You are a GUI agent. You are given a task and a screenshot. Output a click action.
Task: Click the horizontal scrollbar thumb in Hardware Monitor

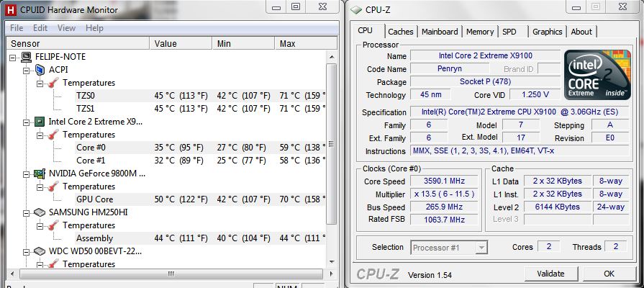172,274
